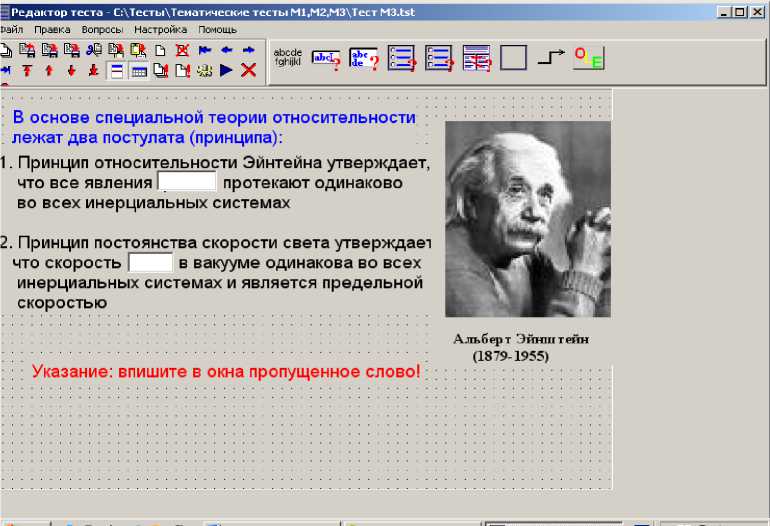
Task: Open the Правка menu
Action: click(x=52, y=29)
